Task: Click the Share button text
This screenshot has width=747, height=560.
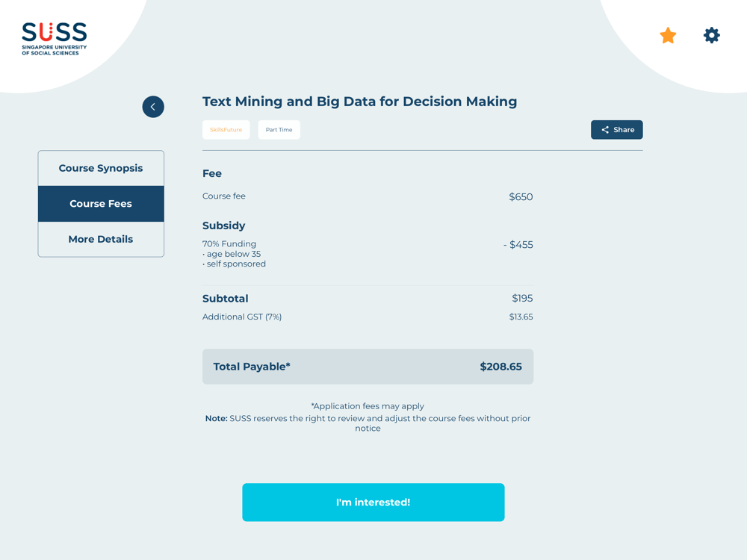Action: click(624, 129)
